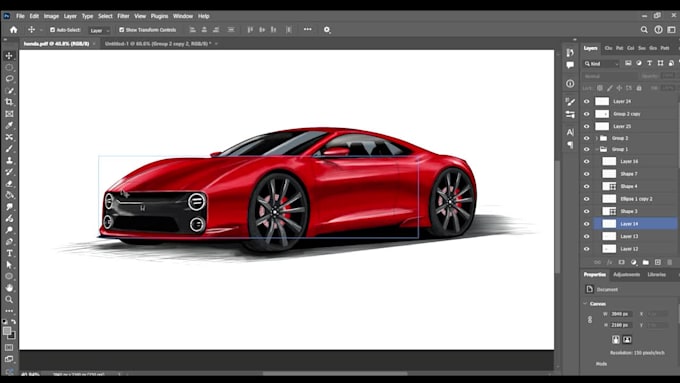Select the Type tool
Image resolution: width=680 pixels, height=383 pixels.
(9, 253)
